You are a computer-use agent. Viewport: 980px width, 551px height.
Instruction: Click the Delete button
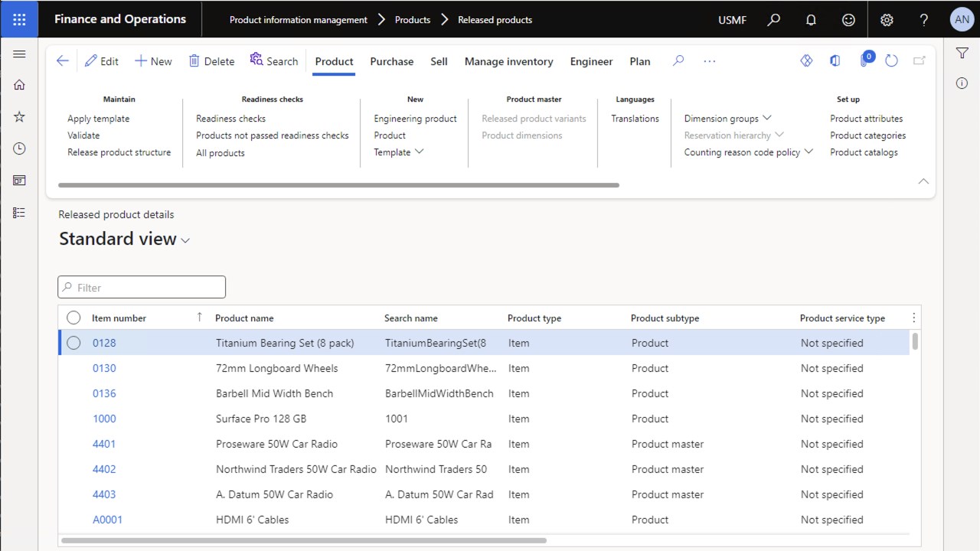[x=211, y=61]
